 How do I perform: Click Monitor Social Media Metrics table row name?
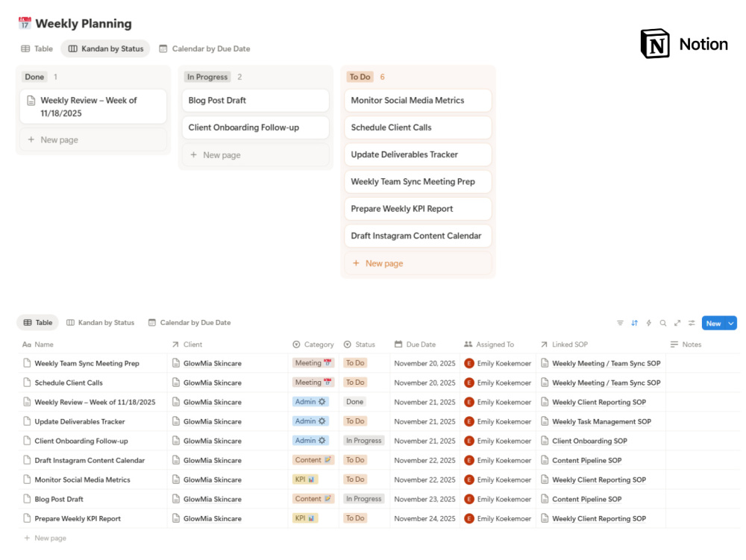point(82,479)
